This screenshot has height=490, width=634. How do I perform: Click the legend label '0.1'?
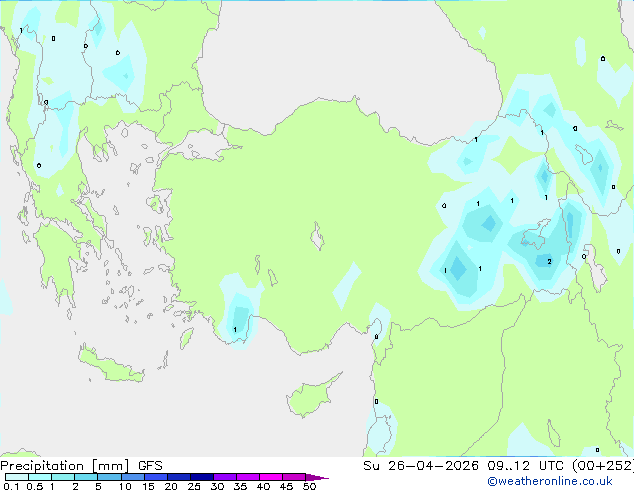[11, 486]
